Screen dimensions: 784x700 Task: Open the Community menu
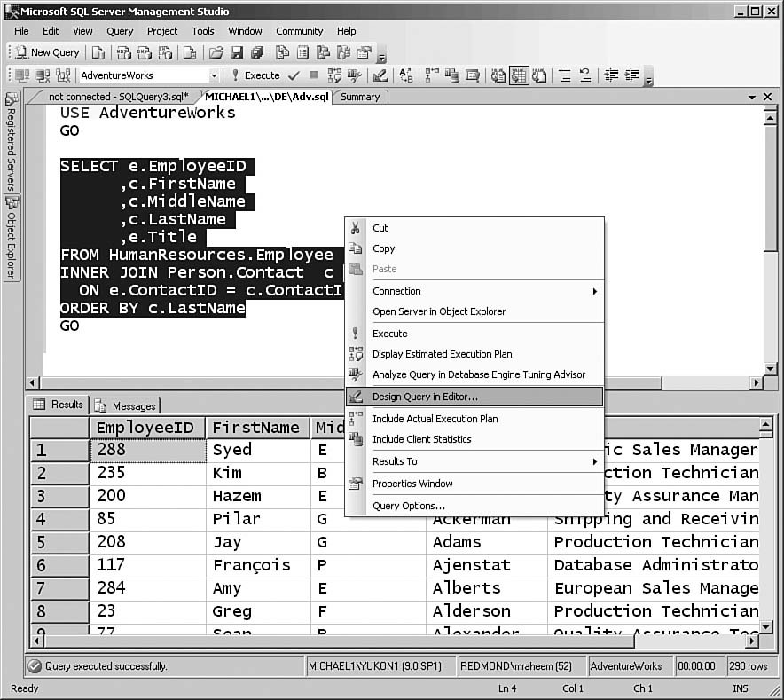pyautogui.click(x=300, y=31)
